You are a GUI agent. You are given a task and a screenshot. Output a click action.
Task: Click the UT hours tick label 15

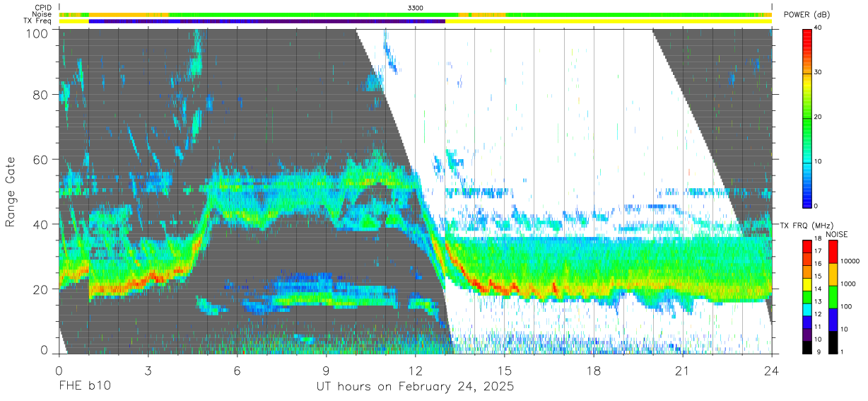(505, 371)
